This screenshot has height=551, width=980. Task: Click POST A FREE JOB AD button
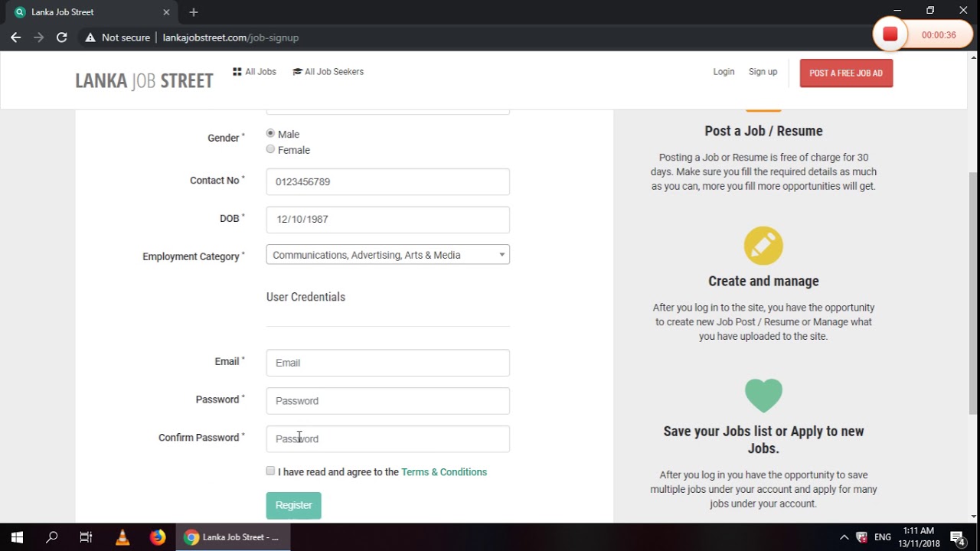click(x=846, y=73)
